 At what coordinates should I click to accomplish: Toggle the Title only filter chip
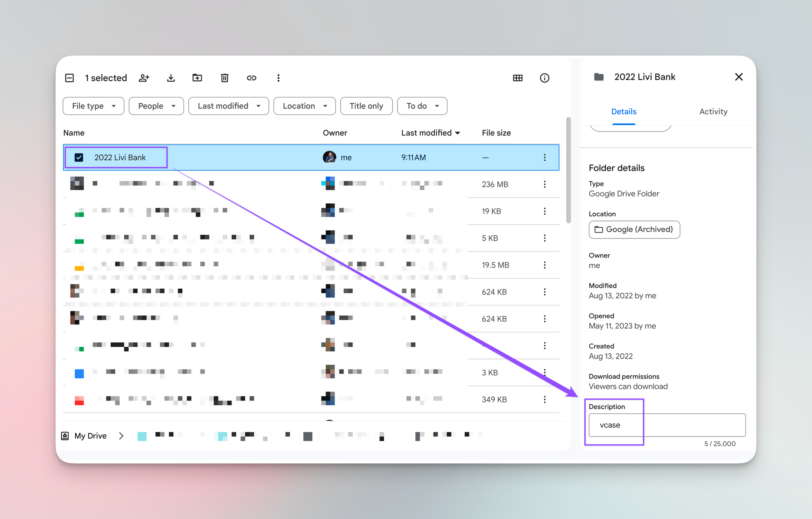(x=366, y=106)
